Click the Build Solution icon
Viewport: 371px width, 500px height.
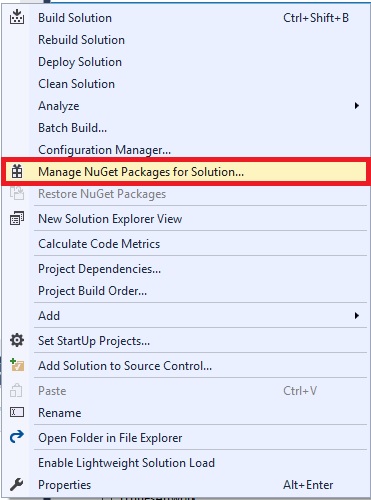pos(17,17)
